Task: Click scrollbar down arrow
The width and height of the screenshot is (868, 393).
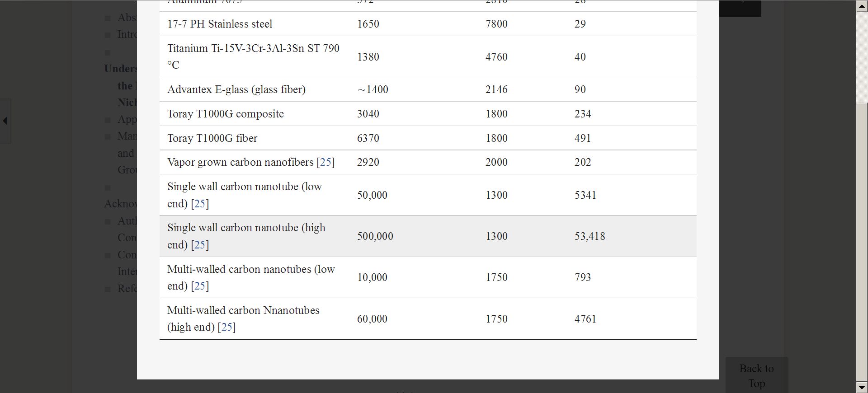Action: 862,387
